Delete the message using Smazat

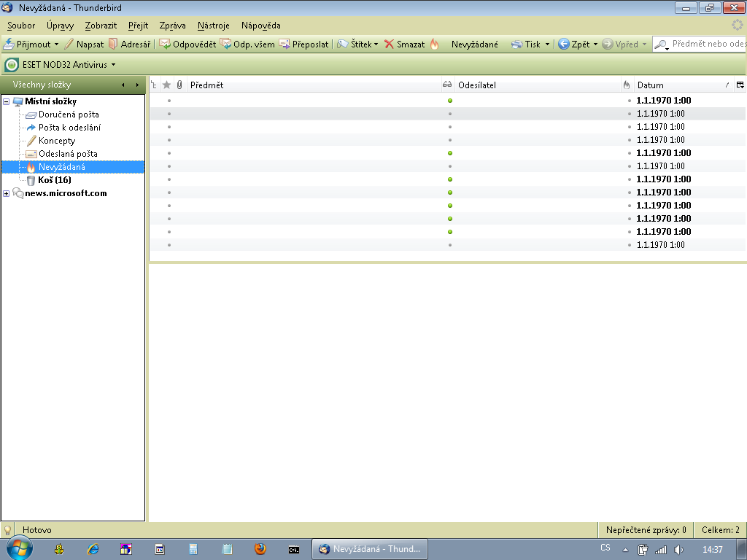point(405,44)
